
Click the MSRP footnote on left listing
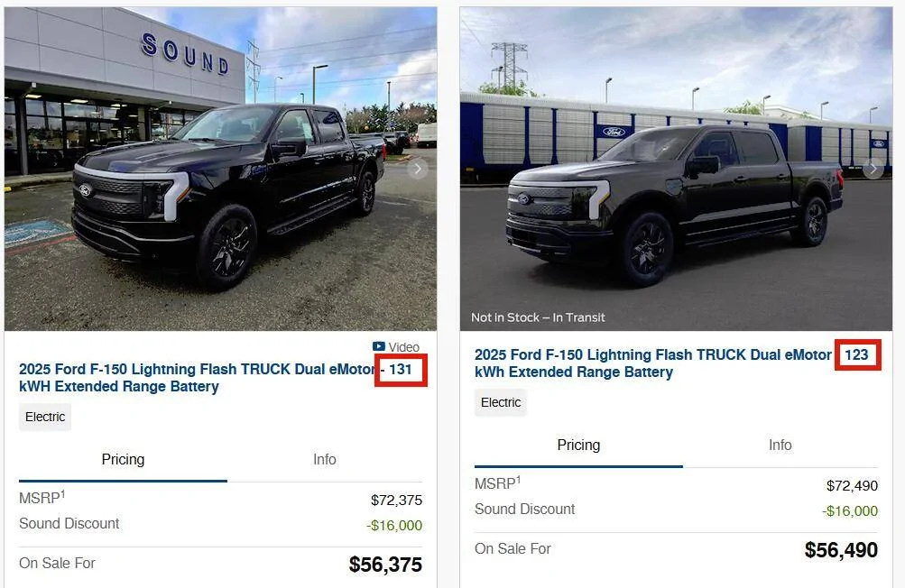coord(63,494)
